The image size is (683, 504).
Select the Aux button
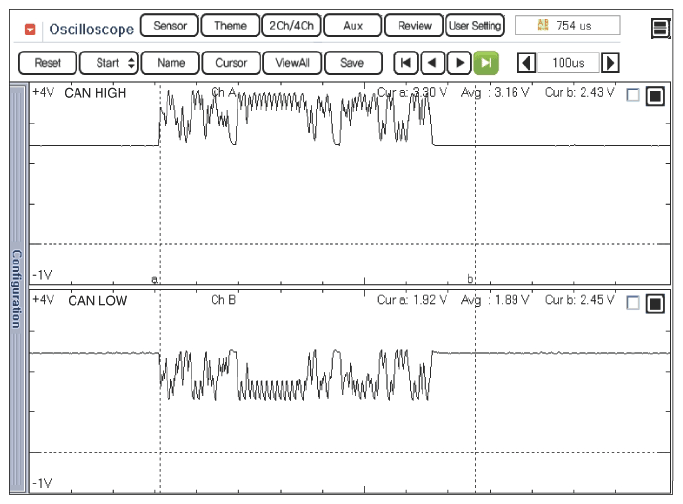pos(353,26)
